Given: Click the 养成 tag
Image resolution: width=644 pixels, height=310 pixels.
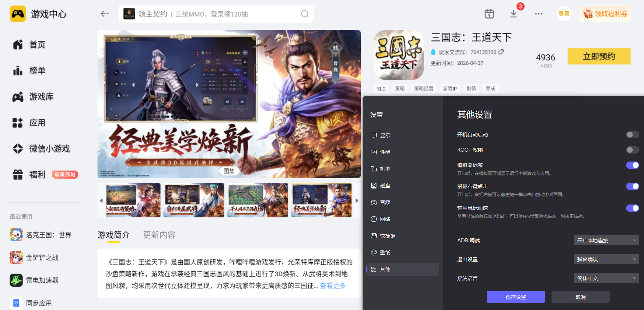Looking at the screenshot, I should [x=490, y=89].
